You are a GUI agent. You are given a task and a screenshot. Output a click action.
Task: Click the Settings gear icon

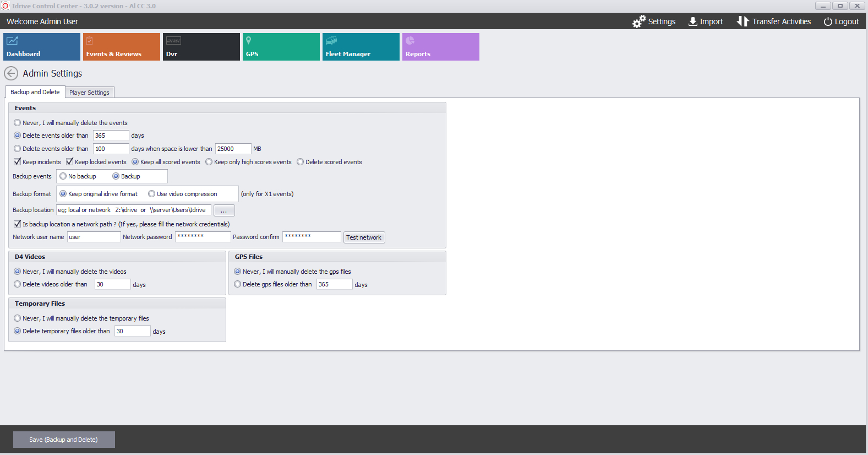pyautogui.click(x=638, y=21)
